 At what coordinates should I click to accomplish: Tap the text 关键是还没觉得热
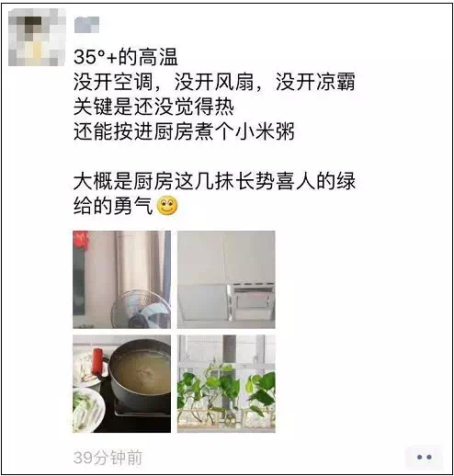(153, 107)
